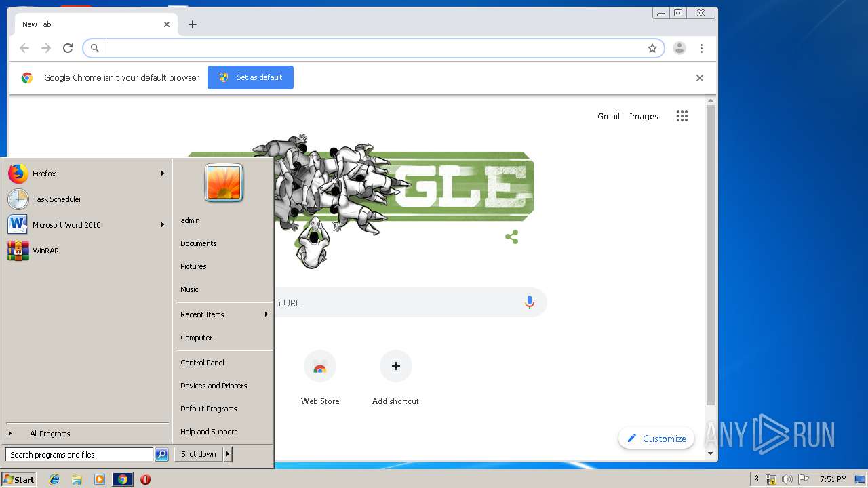Click the Customize button
868x488 pixels.
click(x=656, y=439)
